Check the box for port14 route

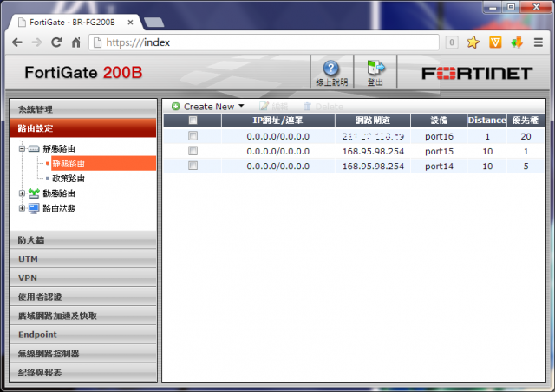[193, 166]
